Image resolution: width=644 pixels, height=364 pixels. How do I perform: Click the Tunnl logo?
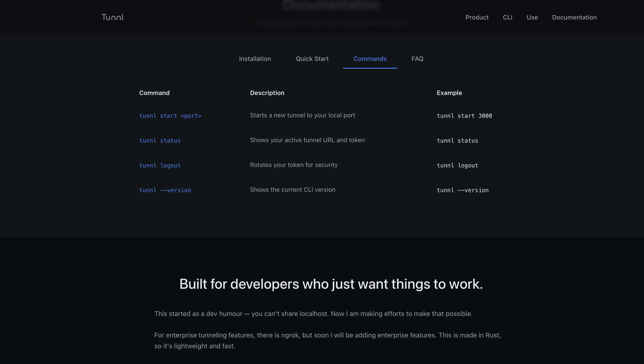tap(112, 17)
